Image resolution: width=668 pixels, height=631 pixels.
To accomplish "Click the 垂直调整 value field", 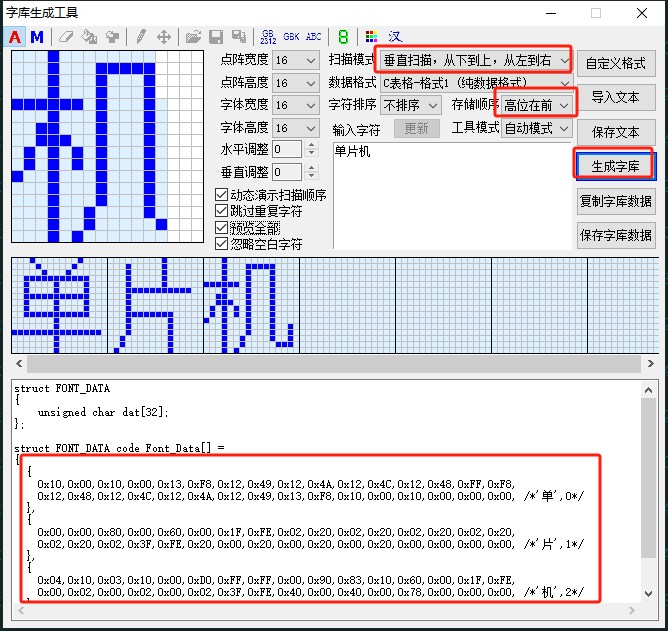I will [x=288, y=172].
